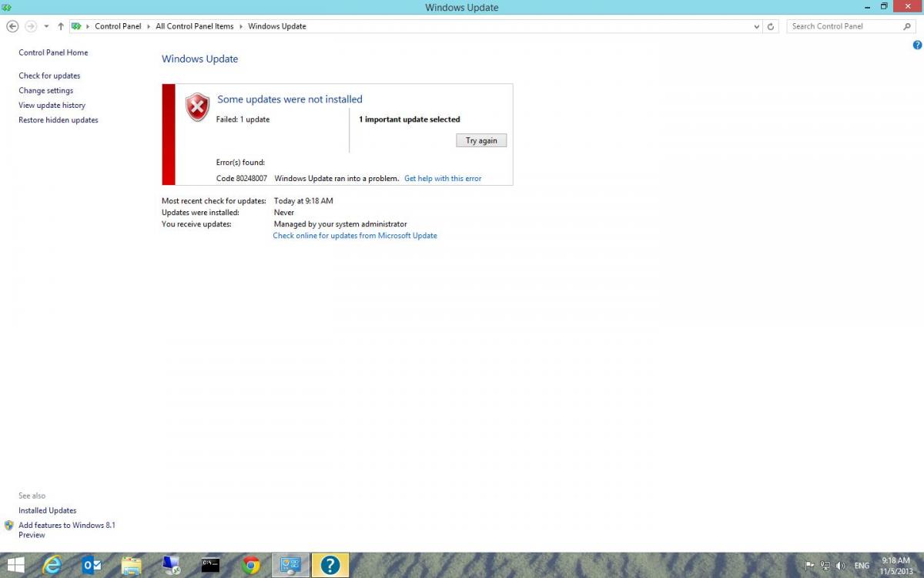Launch Internet Explorer from taskbar
This screenshot has width=924, height=578.
pos(52,565)
